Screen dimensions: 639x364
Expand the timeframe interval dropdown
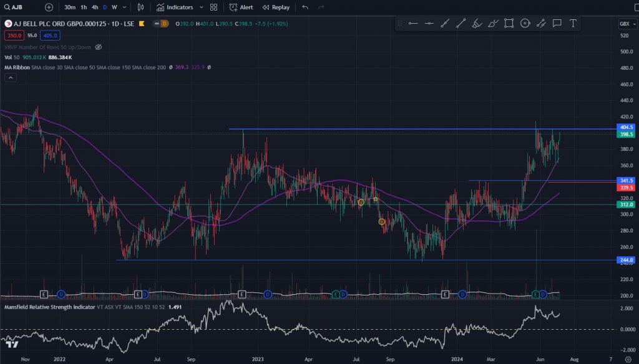pos(125,7)
